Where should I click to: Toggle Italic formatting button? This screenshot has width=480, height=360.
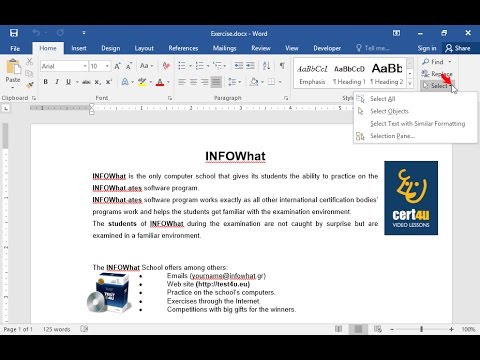[x=57, y=82]
